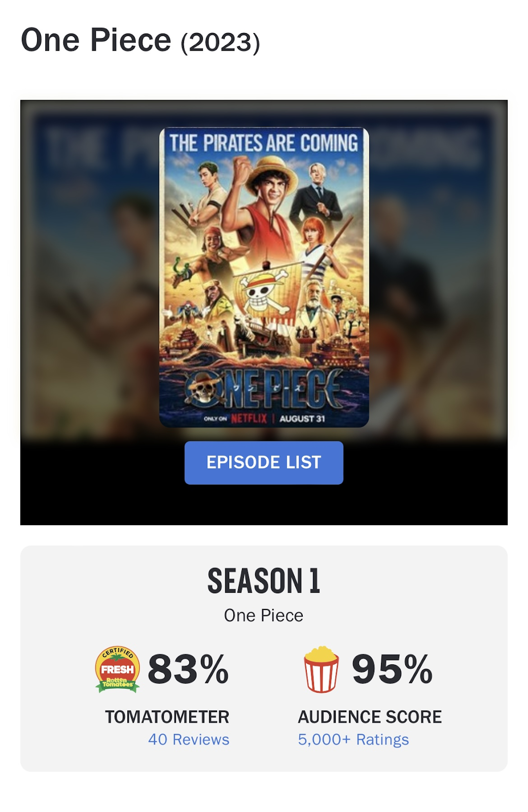Open the 5,000+ Ratings link
528x812 pixels.
[x=353, y=739]
